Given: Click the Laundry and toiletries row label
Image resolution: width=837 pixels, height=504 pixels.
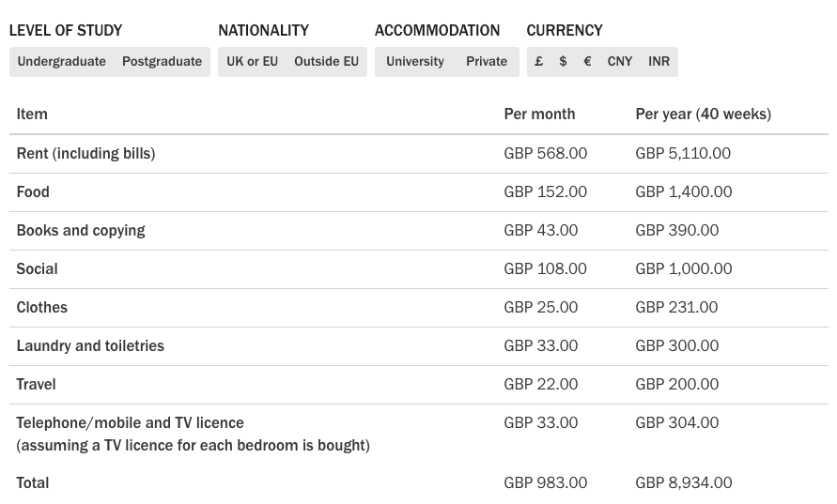Looking at the screenshot, I should [x=90, y=346].
